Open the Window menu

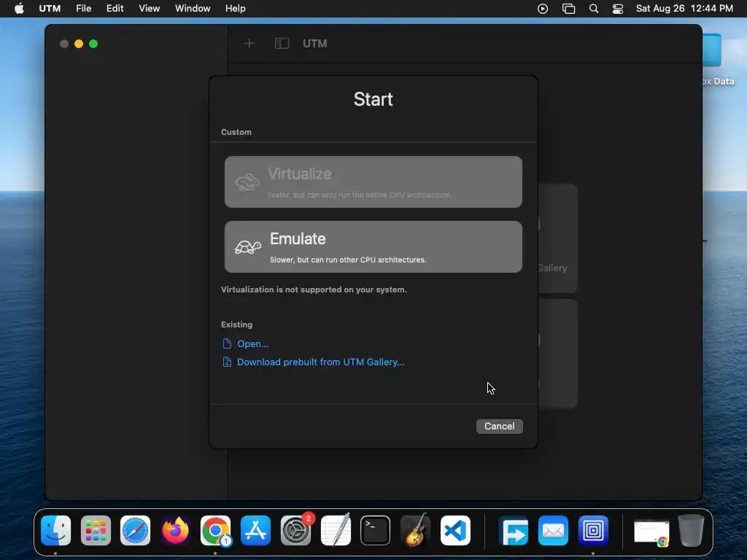point(193,9)
